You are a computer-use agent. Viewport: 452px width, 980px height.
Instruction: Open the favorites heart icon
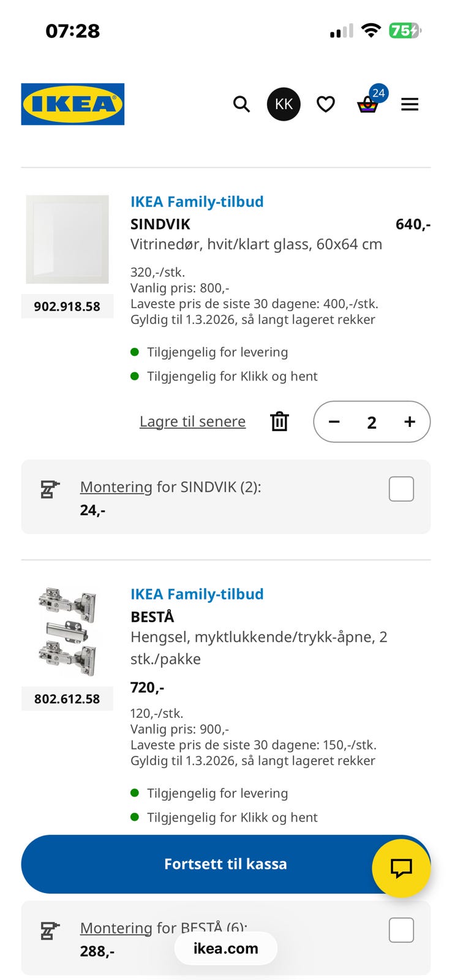(x=326, y=104)
